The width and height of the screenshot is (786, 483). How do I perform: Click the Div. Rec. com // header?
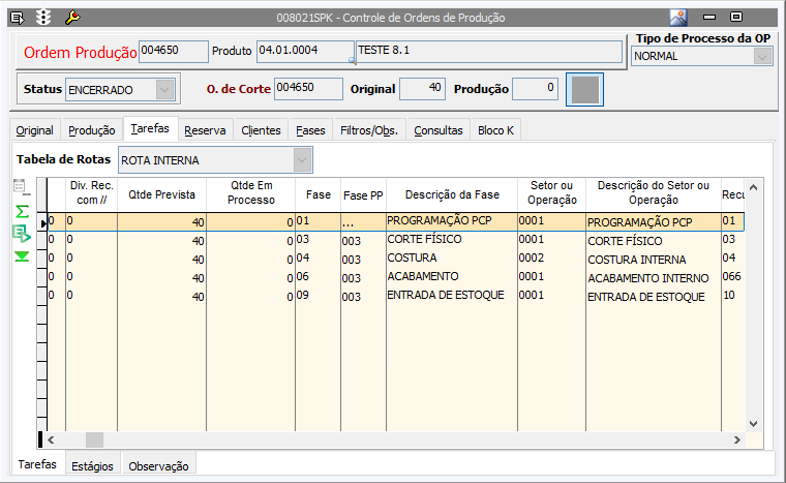(x=92, y=193)
